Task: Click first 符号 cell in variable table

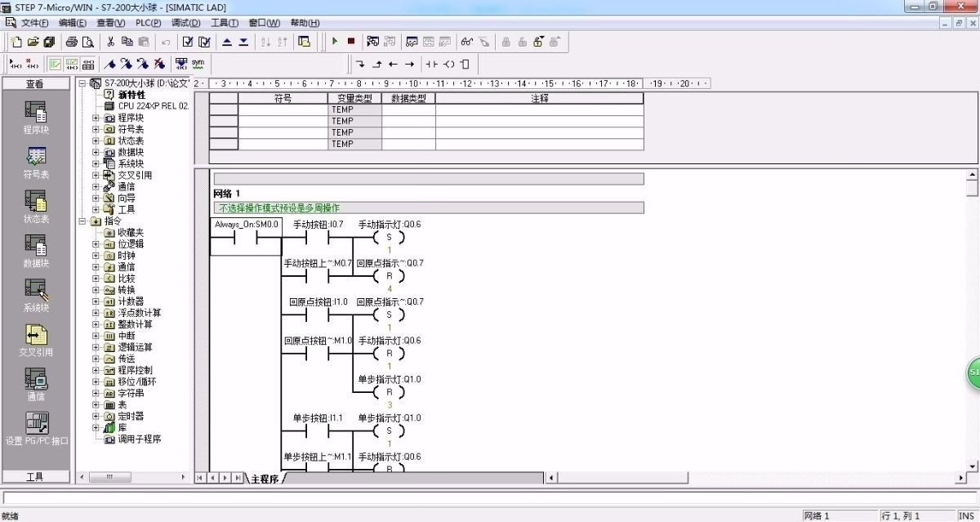Action: point(283,109)
